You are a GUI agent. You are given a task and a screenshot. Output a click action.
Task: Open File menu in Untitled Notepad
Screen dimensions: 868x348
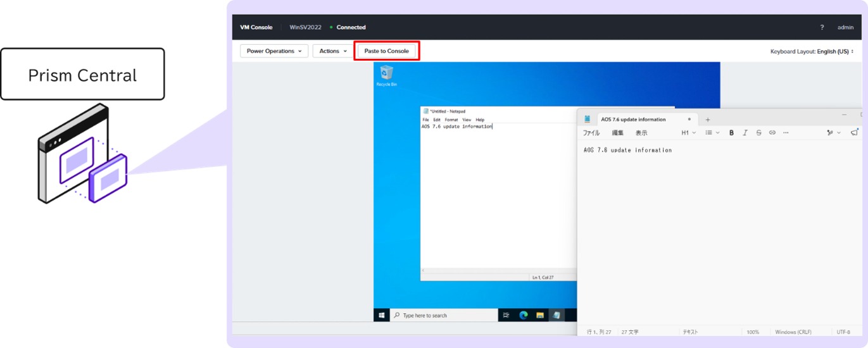click(425, 120)
